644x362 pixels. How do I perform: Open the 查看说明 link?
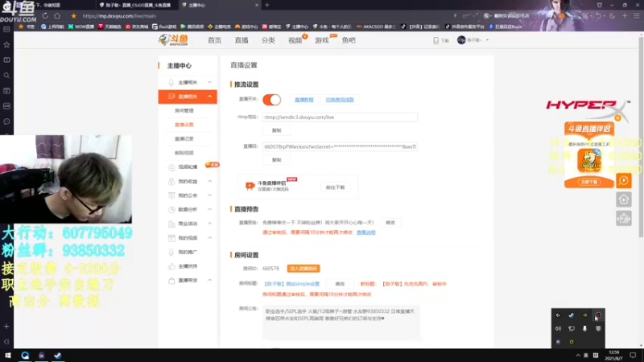[x=366, y=232]
